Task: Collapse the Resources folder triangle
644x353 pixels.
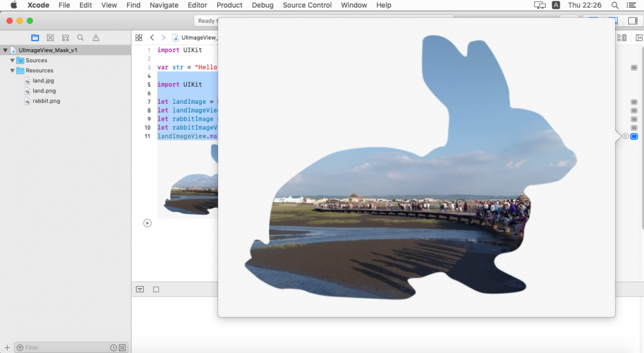Action: [13, 70]
